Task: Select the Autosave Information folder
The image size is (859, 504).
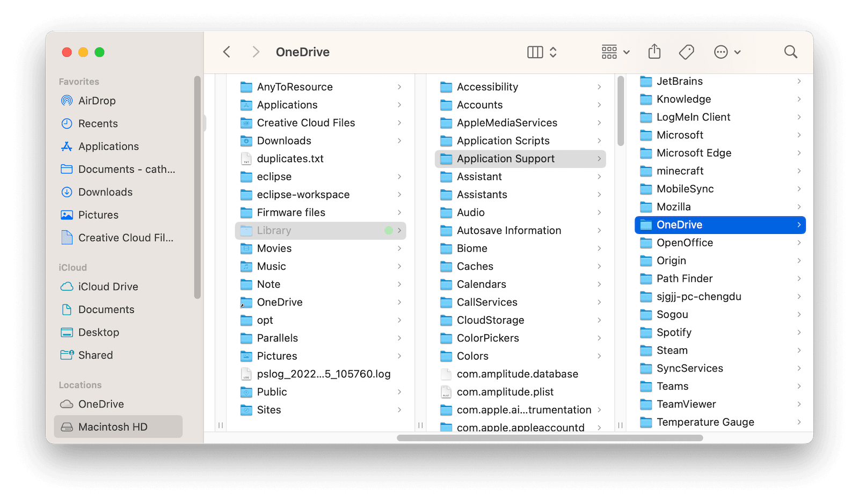Action: point(520,231)
